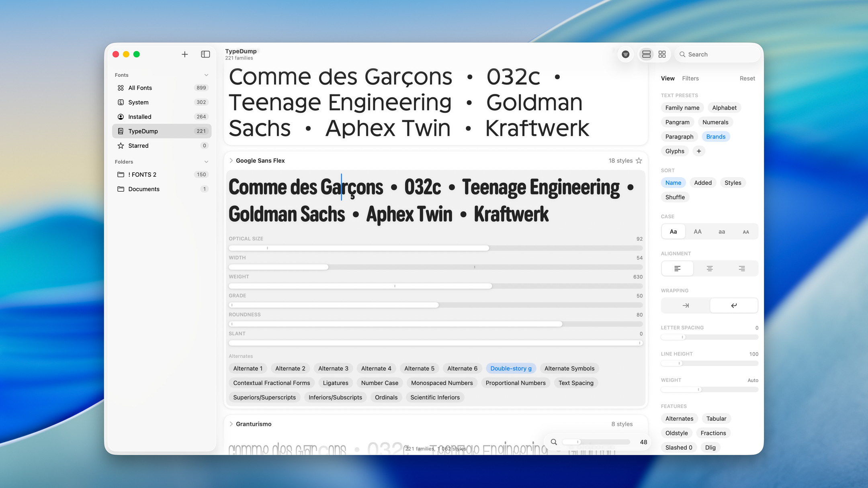Switch to grid view layout icon
The image size is (868, 488).
[x=662, y=54]
